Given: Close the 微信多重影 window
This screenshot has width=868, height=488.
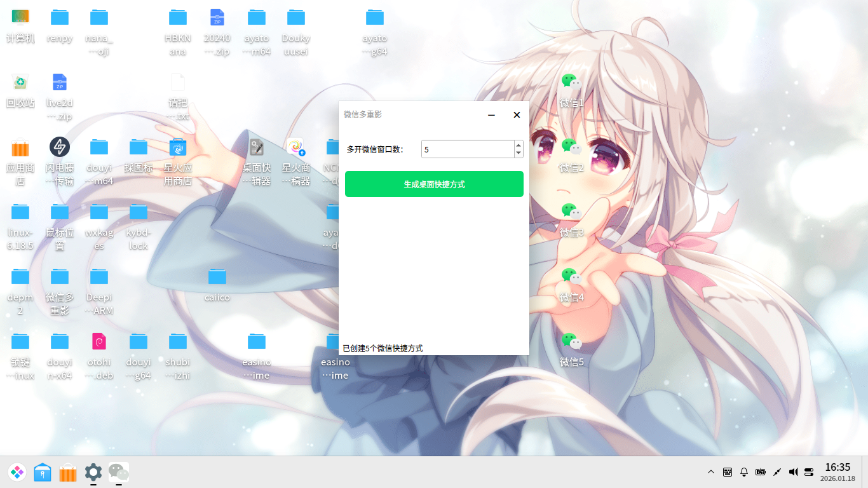Looking at the screenshot, I should pyautogui.click(x=517, y=115).
